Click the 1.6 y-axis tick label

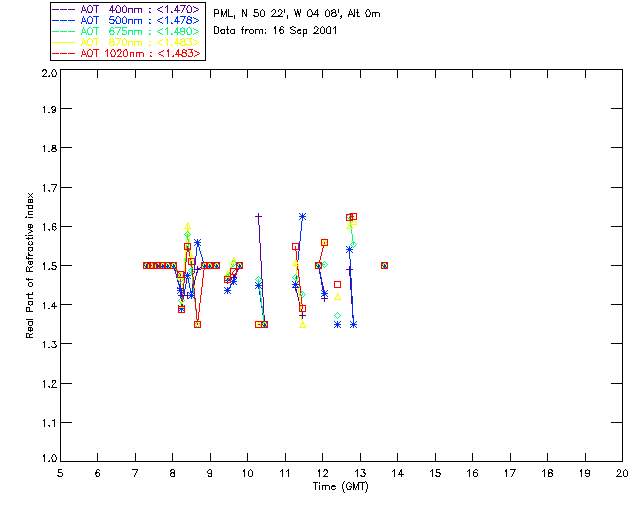[49, 227]
